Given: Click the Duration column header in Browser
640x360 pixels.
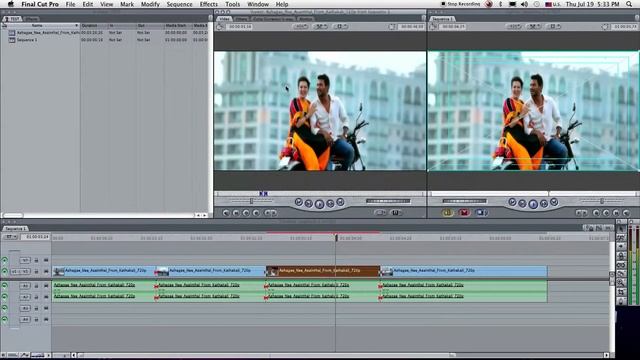Looking at the screenshot, I should click(x=93, y=25).
